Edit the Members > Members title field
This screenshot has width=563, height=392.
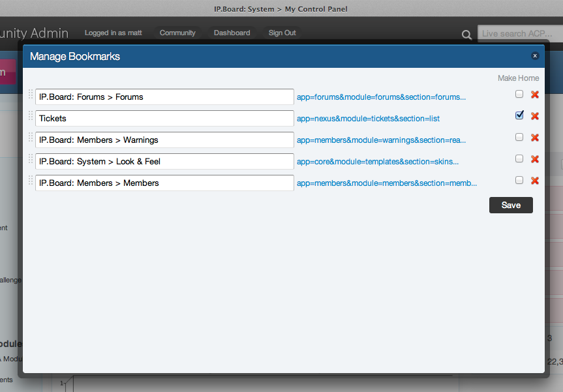coord(164,183)
